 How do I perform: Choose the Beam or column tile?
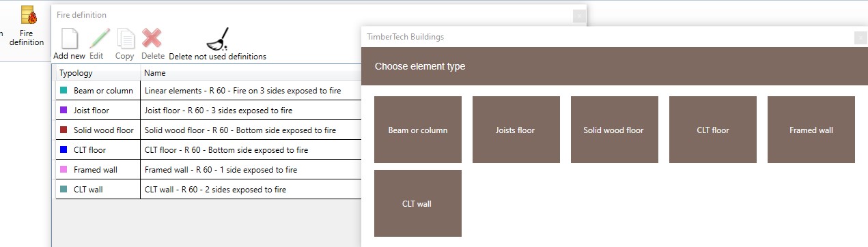418,130
